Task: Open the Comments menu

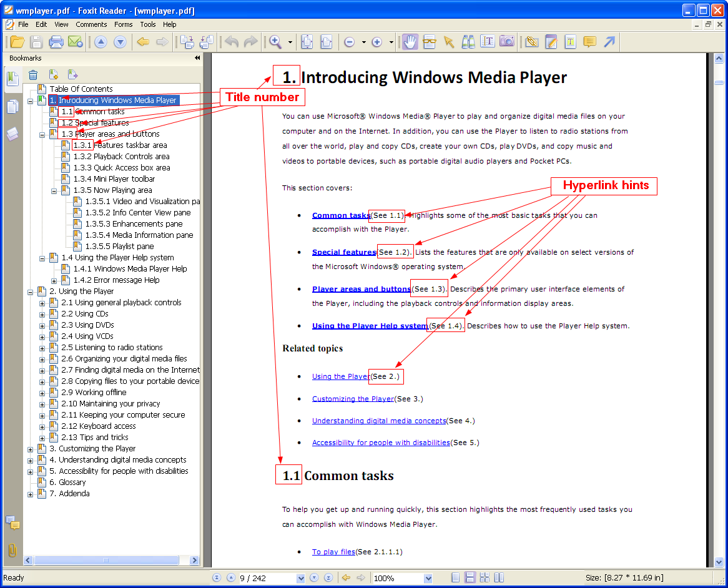Action: [91, 24]
